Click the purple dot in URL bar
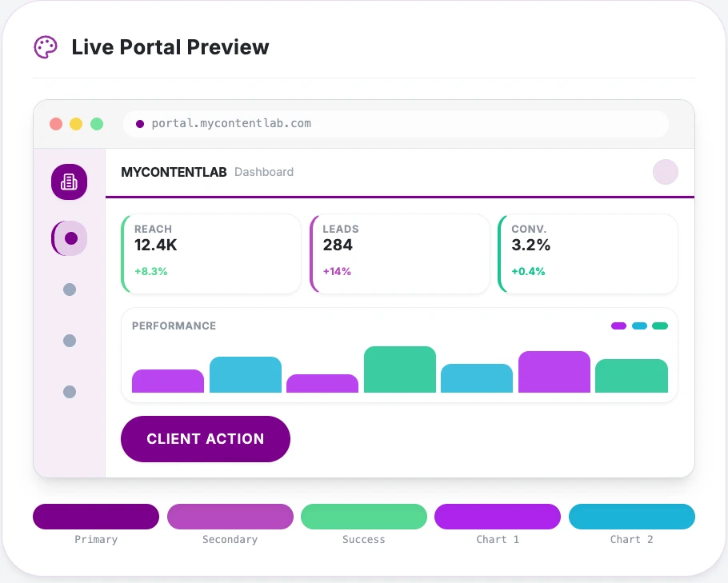The height and width of the screenshot is (583, 728). point(140,124)
